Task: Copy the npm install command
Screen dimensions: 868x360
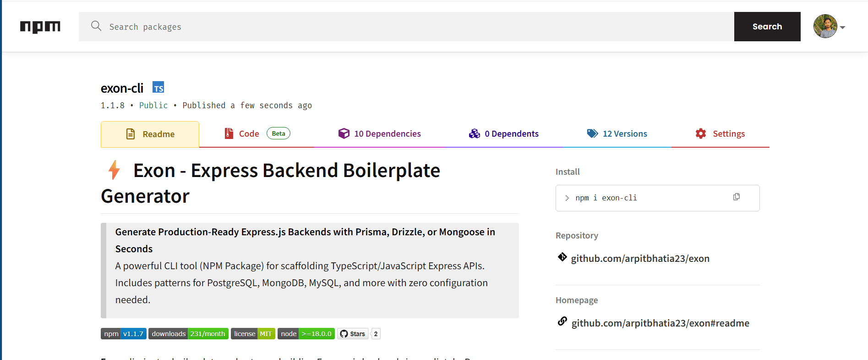Action: (x=737, y=197)
